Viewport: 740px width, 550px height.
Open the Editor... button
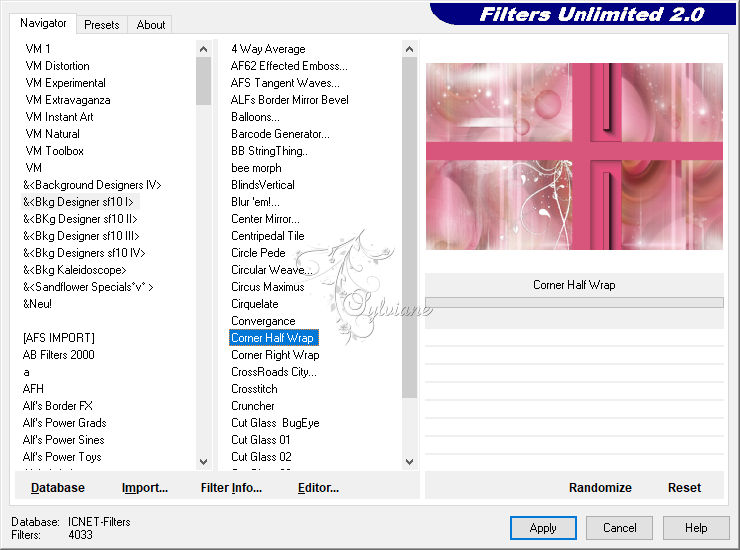click(x=318, y=488)
